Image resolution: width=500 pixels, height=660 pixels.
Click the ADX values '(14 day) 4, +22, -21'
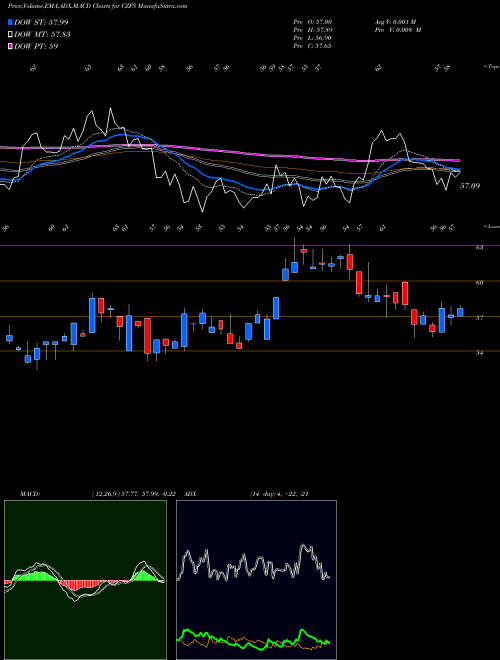pos(279,494)
